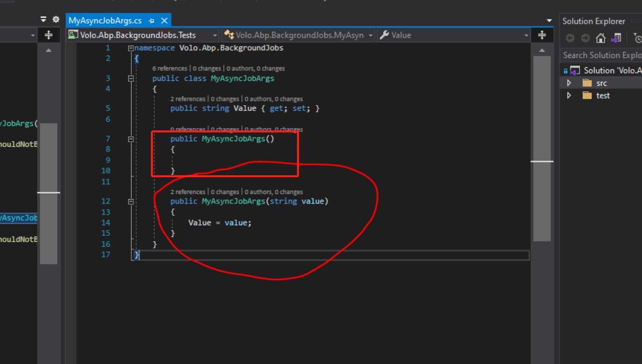The height and width of the screenshot is (364, 642).
Task: Click the gear settings icon left of the MyAsyncJobArgs.cs tab
Action: (x=56, y=19)
